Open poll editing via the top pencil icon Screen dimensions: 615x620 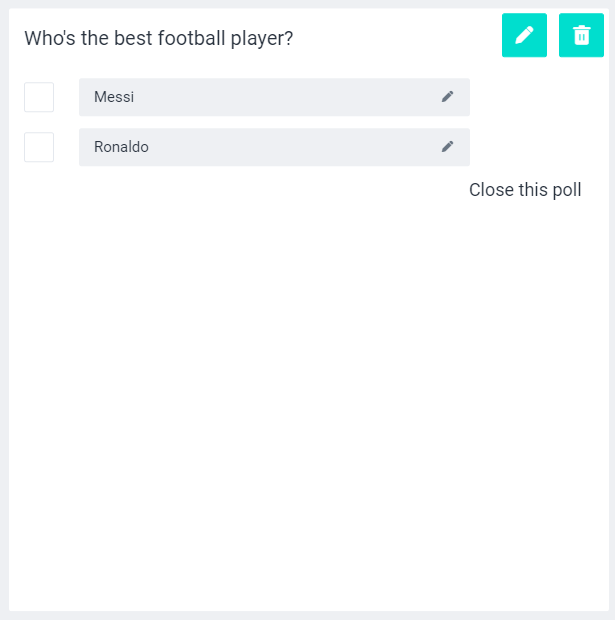pyautogui.click(x=524, y=35)
